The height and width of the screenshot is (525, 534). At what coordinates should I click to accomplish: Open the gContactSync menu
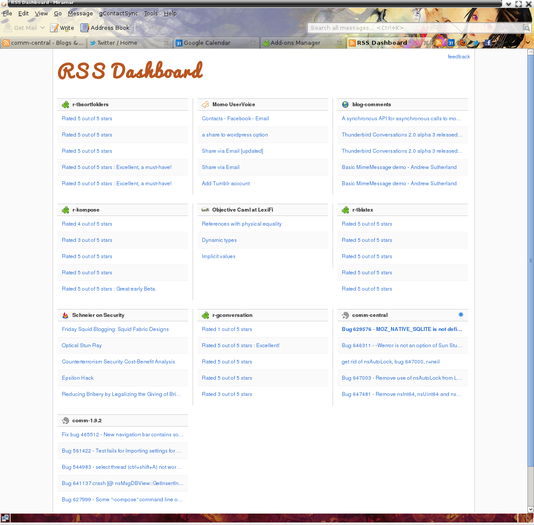(x=118, y=13)
